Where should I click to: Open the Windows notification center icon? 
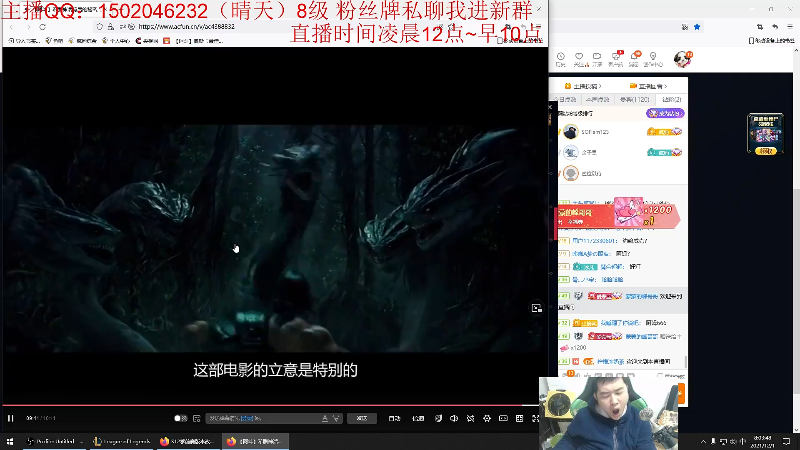click(x=787, y=441)
